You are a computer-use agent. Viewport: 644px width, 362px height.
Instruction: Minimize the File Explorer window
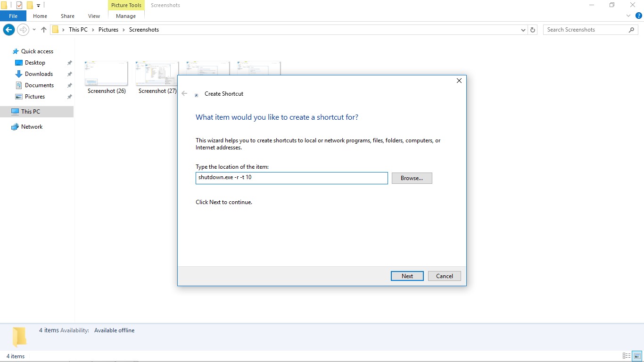[x=592, y=5]
